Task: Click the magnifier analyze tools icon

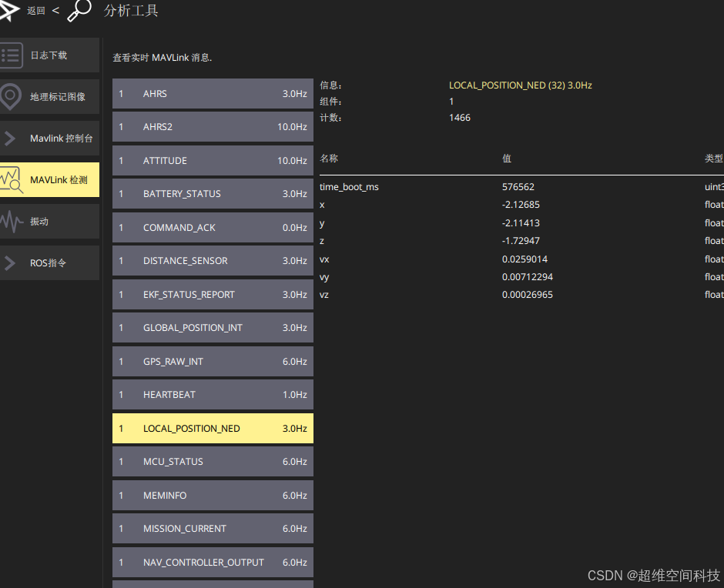Action: (79, 10)
